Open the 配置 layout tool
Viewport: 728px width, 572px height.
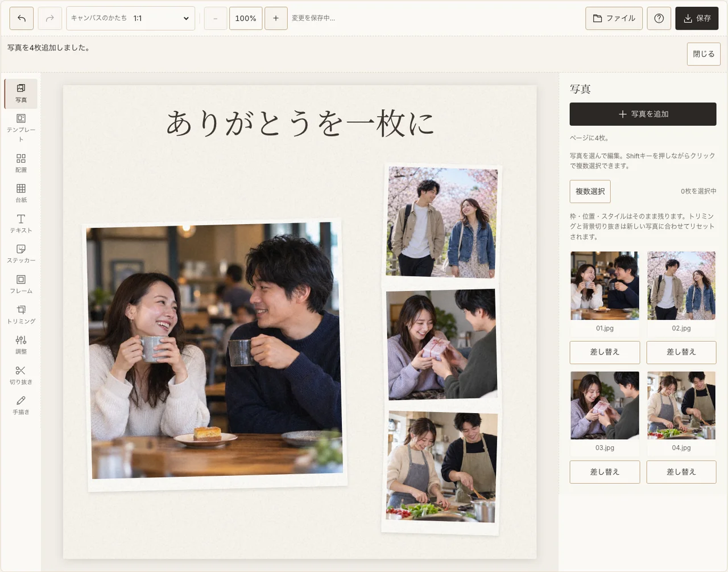[21, 163]
